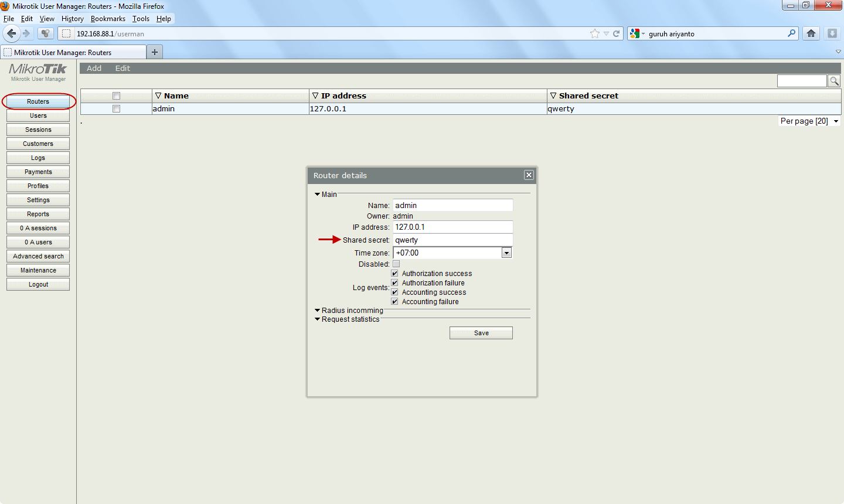Viewport: 844px width, 504px height.
Task: Log out of User Manager
Action: 38,284
